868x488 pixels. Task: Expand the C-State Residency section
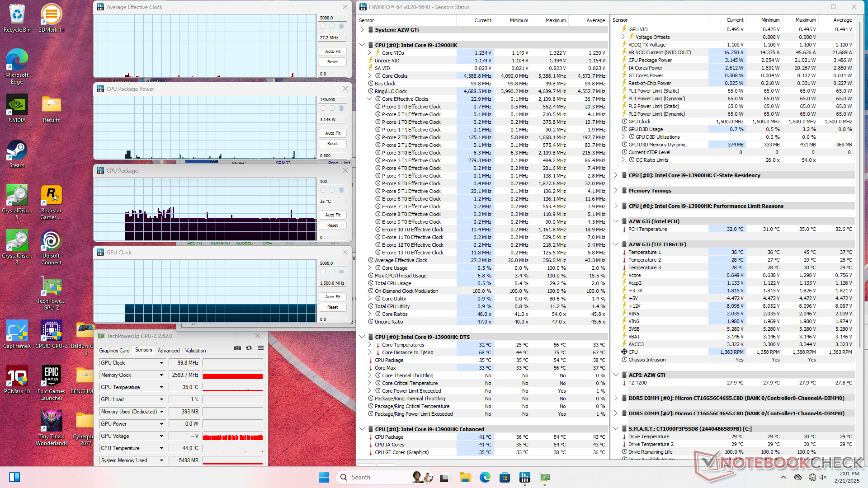click(616, 175)
